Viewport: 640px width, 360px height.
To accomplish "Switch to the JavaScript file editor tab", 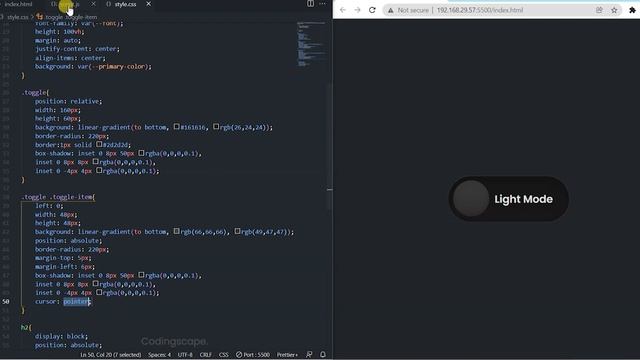I will point(67,4).
